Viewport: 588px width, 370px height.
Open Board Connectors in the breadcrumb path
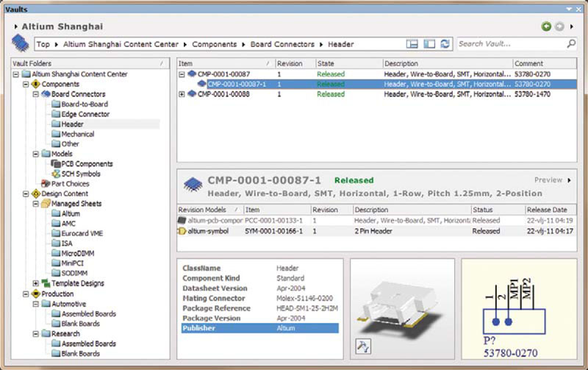coord(282,44)
